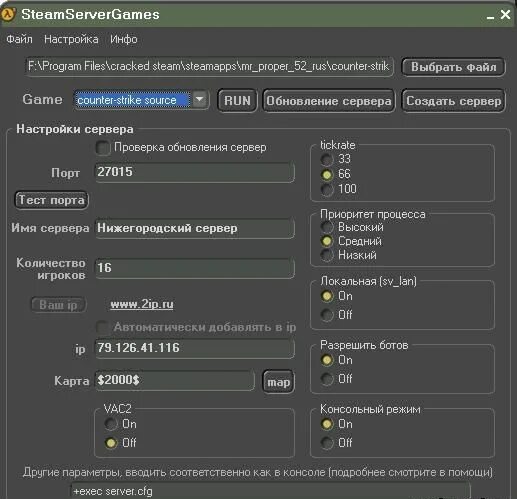Screen dimensions: 517x499
Task: Click the +exec server.cfg parameters field
Action: (271, 491)
